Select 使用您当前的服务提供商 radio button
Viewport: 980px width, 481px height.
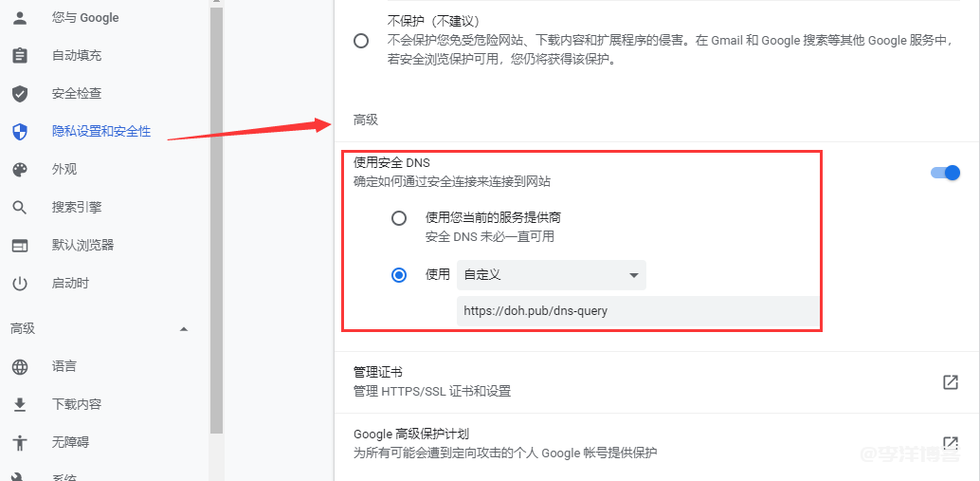click(x=399, y=218)
